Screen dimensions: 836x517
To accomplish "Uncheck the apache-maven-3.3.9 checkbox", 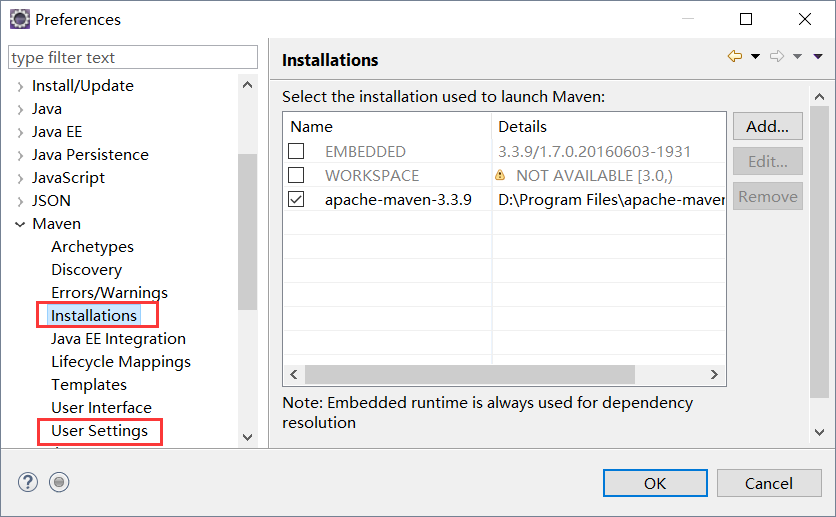I will click(297, 199).
